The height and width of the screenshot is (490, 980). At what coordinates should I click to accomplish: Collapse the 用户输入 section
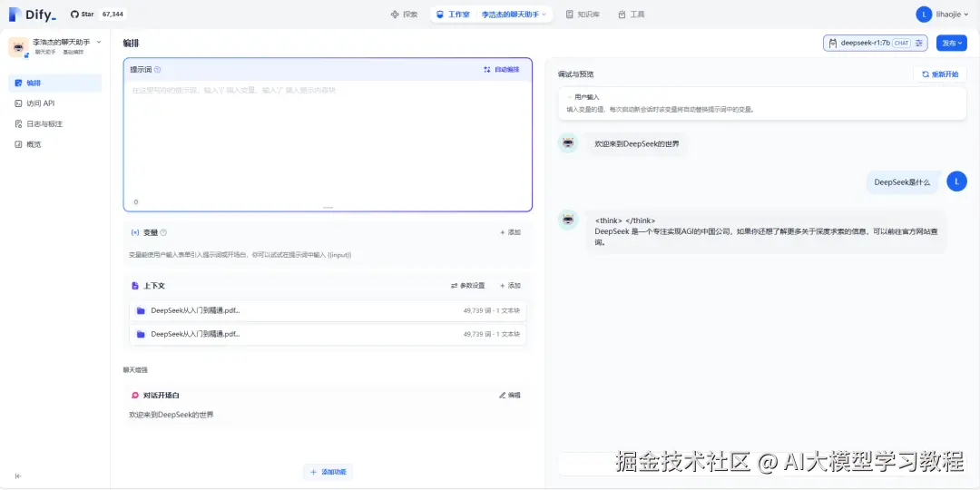(583, 97)
